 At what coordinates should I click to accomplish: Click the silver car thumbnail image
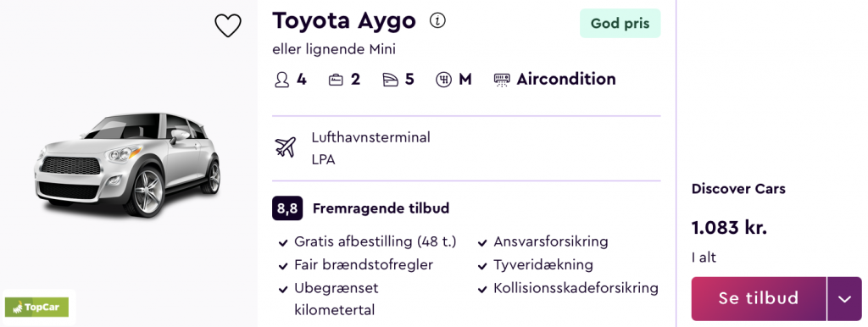(127, 163)
